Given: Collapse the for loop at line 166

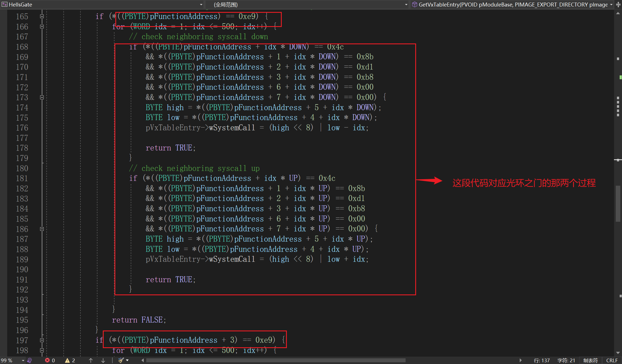Looking at the screenshot, I should coord(42,27).
